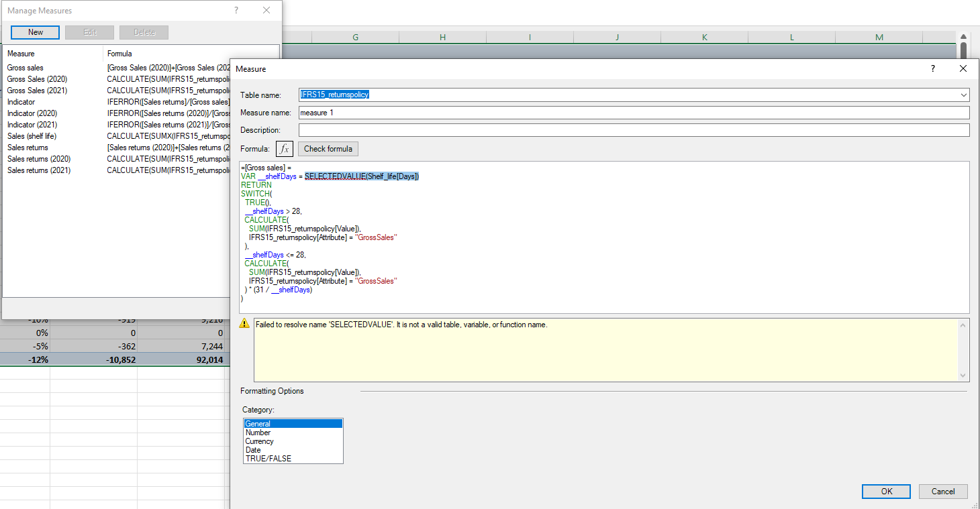Image resolution: width=980 pixels, height=509 pixels.
Task: Click OK in the Measure dialog
Action: tap(887, 492)
